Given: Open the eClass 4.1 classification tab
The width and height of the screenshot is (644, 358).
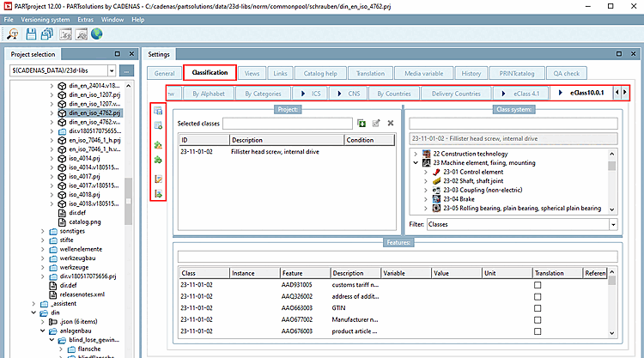Looking at the screenshot, I should [x=521, y=94].
